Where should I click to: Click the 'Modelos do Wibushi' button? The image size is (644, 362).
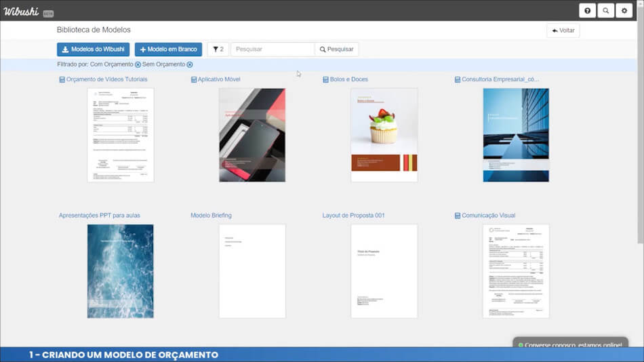pos(93,49)
